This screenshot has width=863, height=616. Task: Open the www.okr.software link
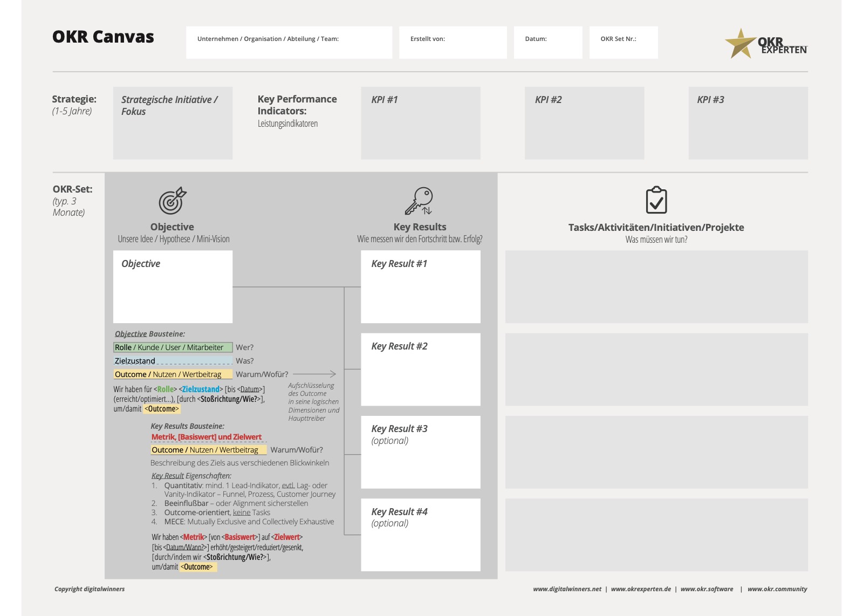click(707, 589)
